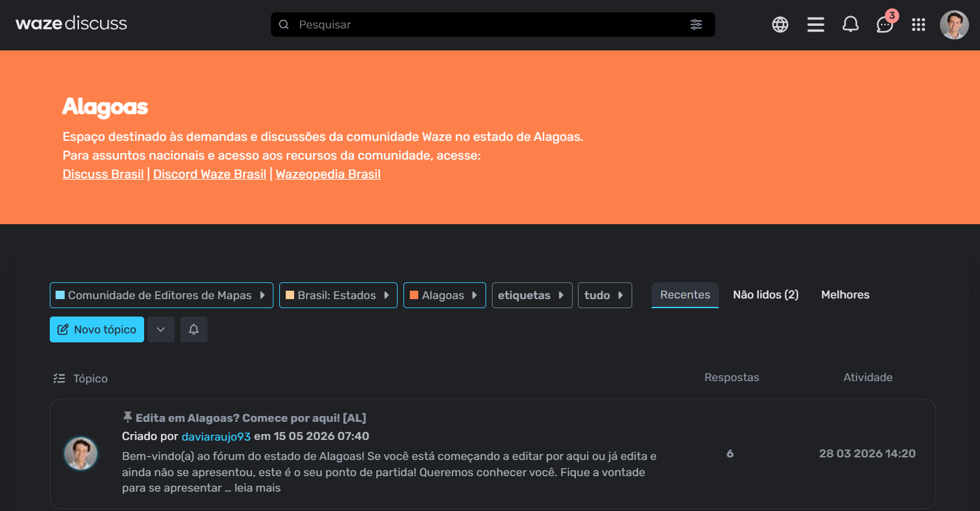Screen dimensions: 980x511
Task: Click the Alagoas banner heading
Action: 105,107
